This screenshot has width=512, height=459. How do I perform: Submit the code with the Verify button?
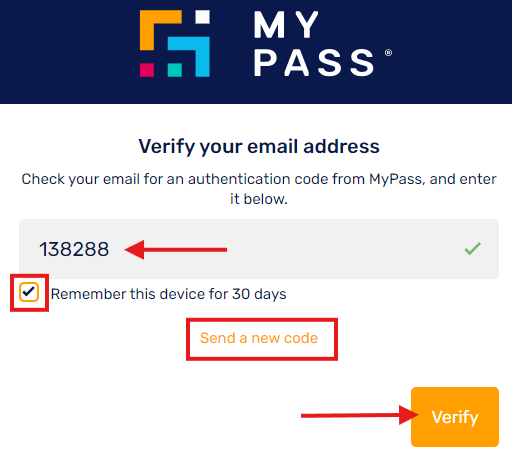[x=455, y=417]
